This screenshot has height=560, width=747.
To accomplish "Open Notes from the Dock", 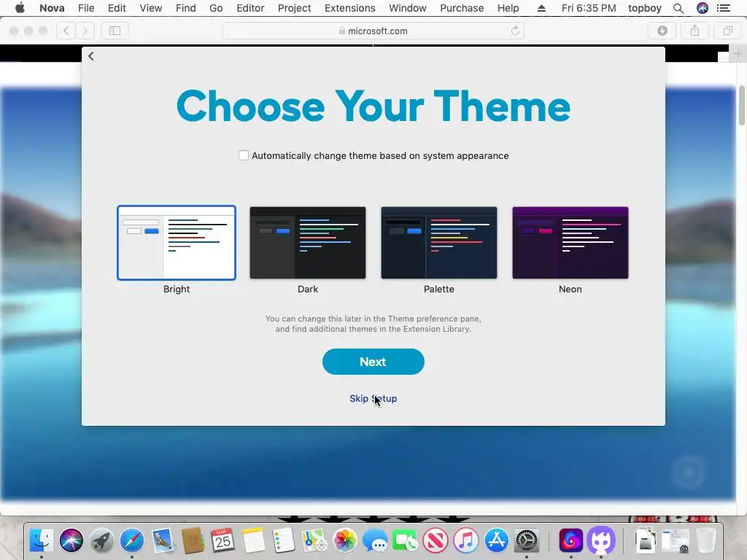I will 253,540.
